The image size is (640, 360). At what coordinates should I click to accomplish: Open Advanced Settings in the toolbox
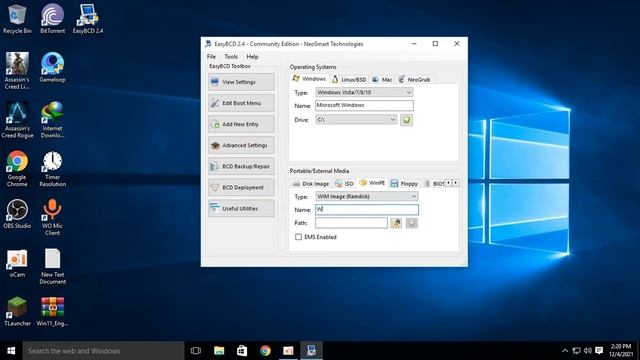point(241,145)
